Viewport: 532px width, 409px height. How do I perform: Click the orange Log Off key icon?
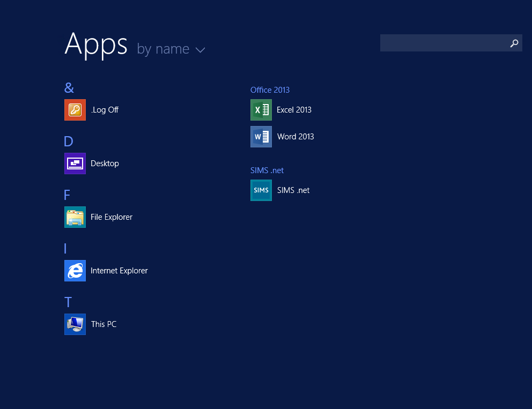75,110
